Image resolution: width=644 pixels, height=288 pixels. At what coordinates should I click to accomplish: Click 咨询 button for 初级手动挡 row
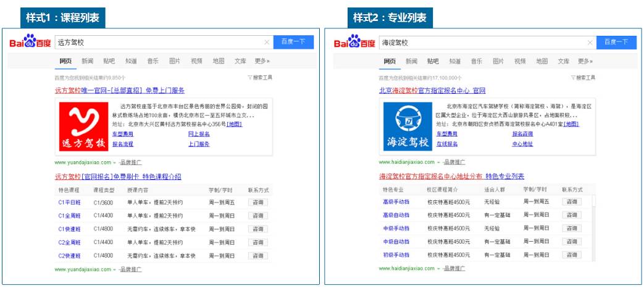tap(572, 255)
